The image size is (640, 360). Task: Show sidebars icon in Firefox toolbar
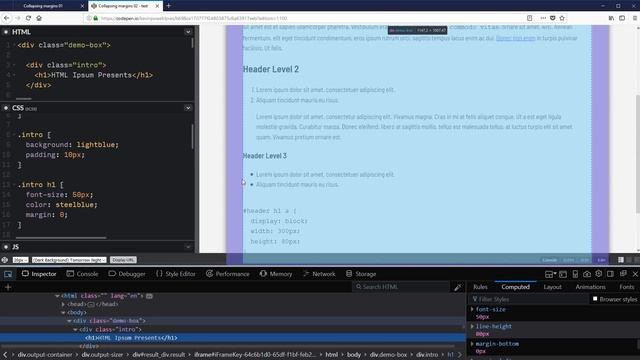(622, 18)
